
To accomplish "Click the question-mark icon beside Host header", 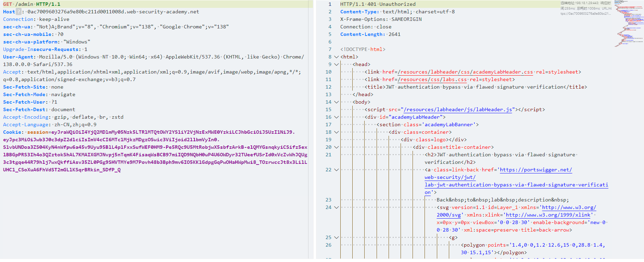I will click(x=19, y=12).
